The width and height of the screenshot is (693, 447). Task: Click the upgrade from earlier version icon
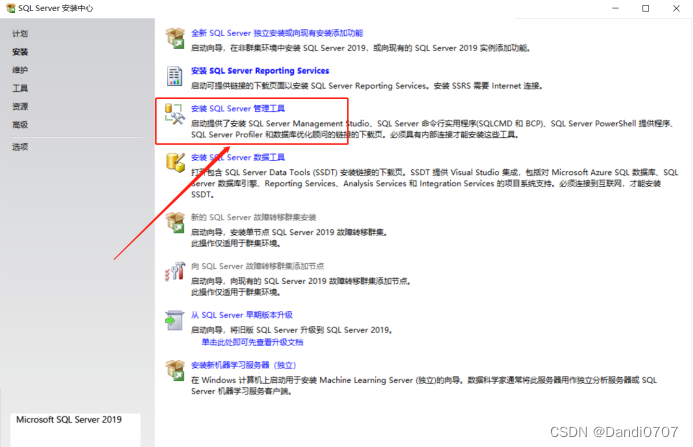(x=175, y=320)
